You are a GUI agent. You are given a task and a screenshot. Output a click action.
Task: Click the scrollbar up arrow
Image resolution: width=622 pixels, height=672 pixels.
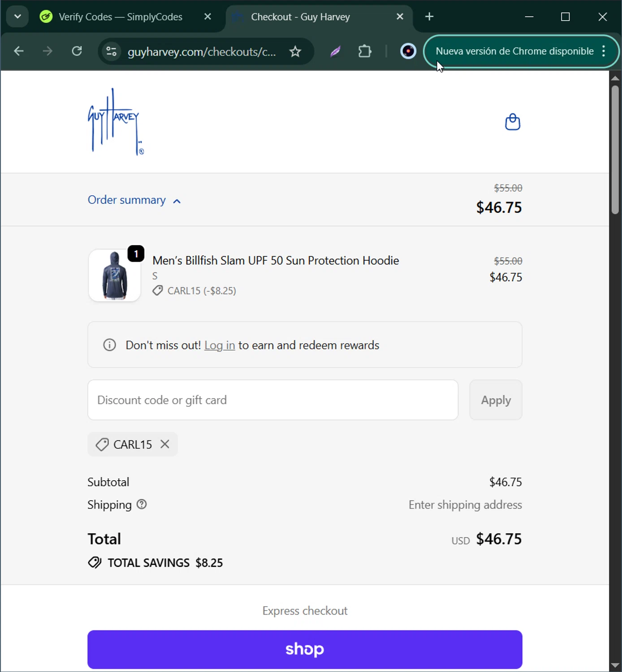coord(615,78)
